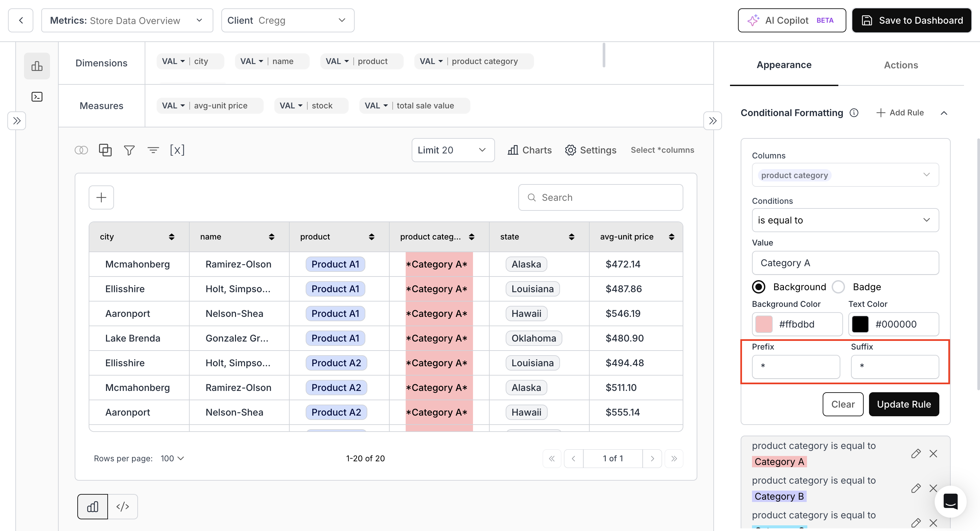Open Columns product category dropdown
This screenshot has width=980, height=531.
coord(845,175)
